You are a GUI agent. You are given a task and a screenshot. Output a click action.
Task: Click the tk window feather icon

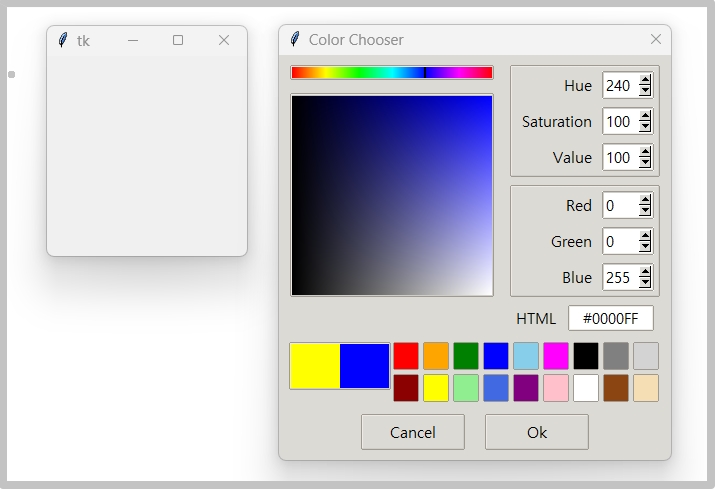pyautogui.click(x=63, y=40)
